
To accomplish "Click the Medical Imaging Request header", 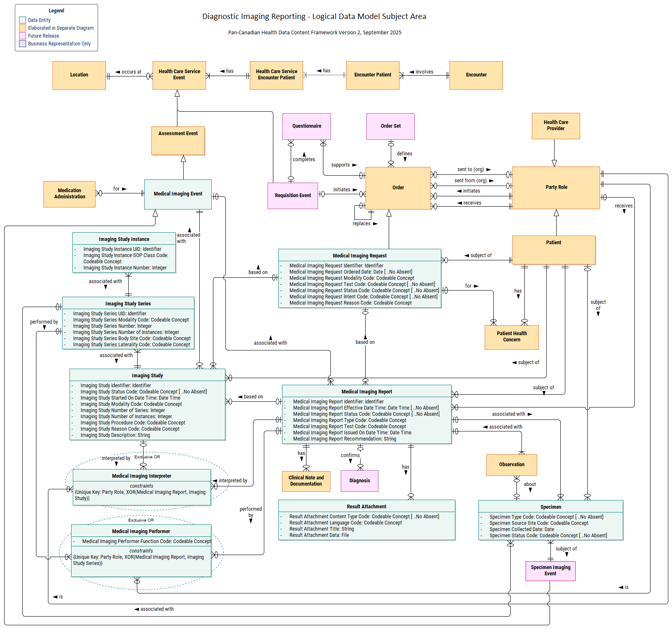I will pos(359,256).
